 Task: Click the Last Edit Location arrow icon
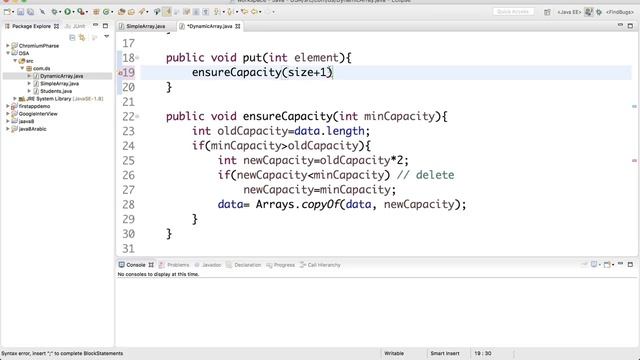[x=244, y=12]
